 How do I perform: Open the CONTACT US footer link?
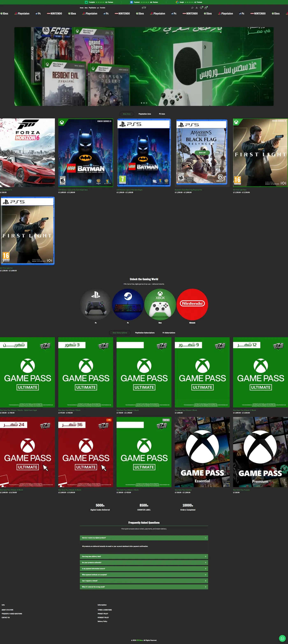6,617
